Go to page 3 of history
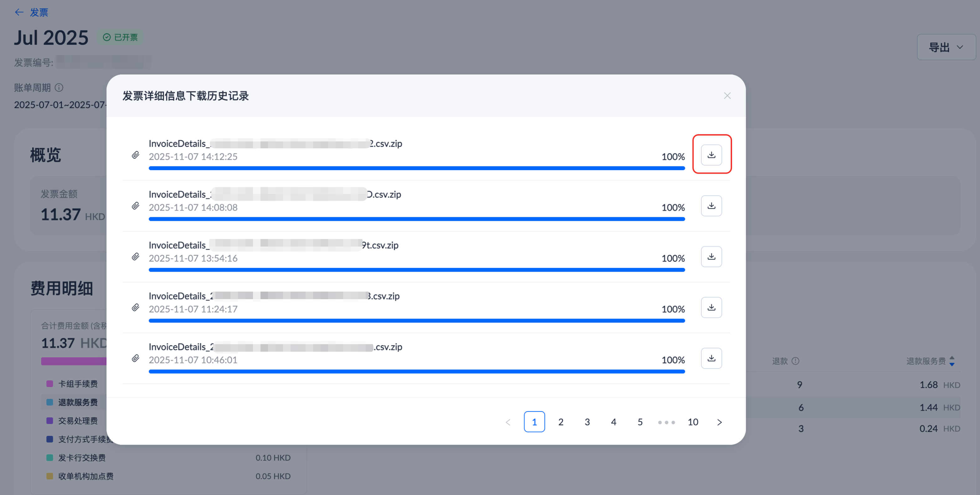Image resolution: width=980 pixels, height=495 pixels. [587, 421]
